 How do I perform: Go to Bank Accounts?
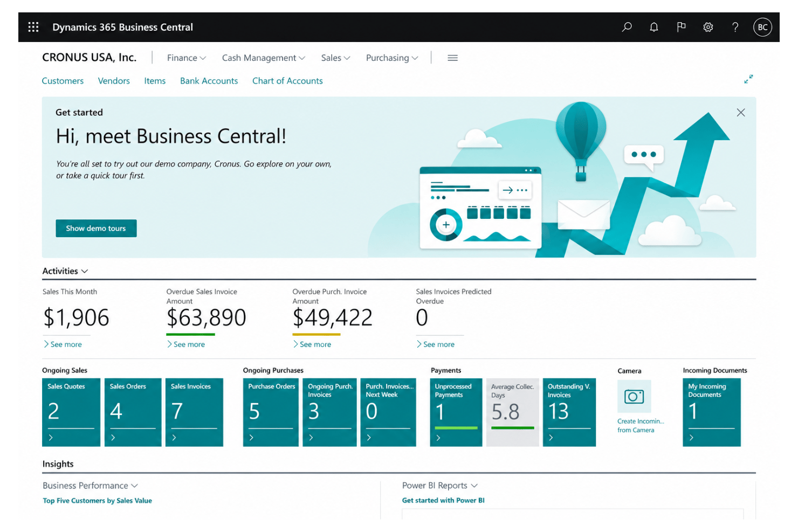[x=209, y=81]
